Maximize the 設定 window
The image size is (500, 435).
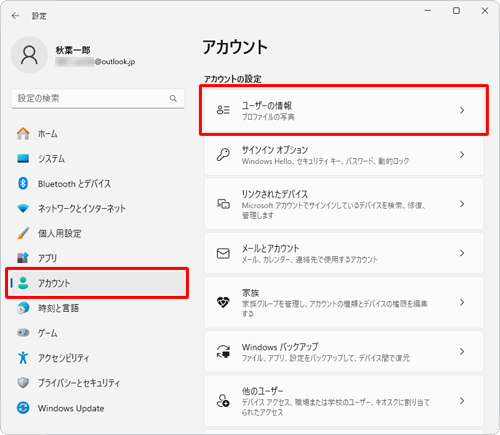[456, 11]
